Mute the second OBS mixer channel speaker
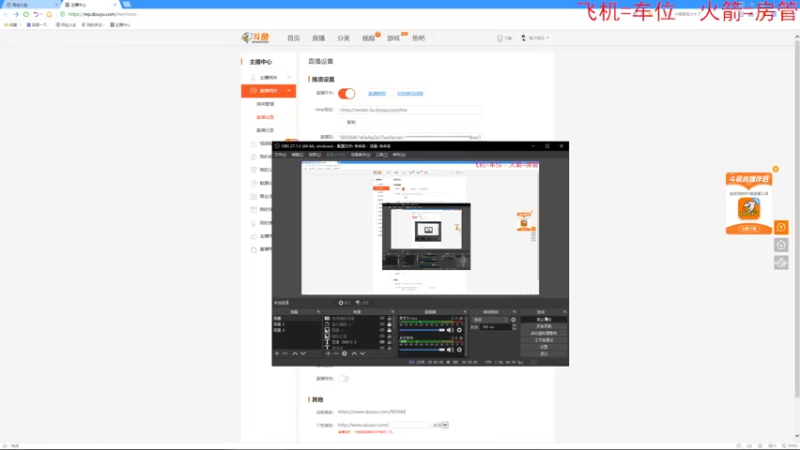Screen dimensions: 800x450 (x=450, y=349)
